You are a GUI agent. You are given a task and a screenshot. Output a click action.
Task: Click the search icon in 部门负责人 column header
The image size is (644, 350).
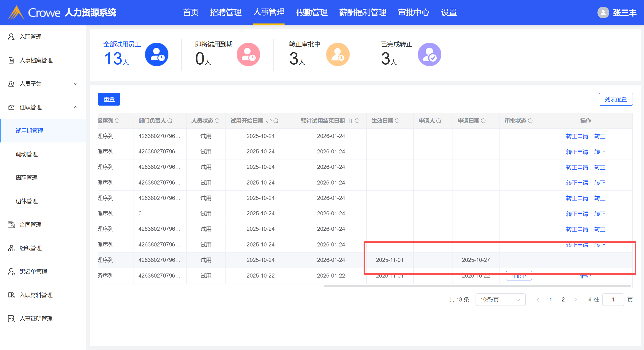(170, 121)
